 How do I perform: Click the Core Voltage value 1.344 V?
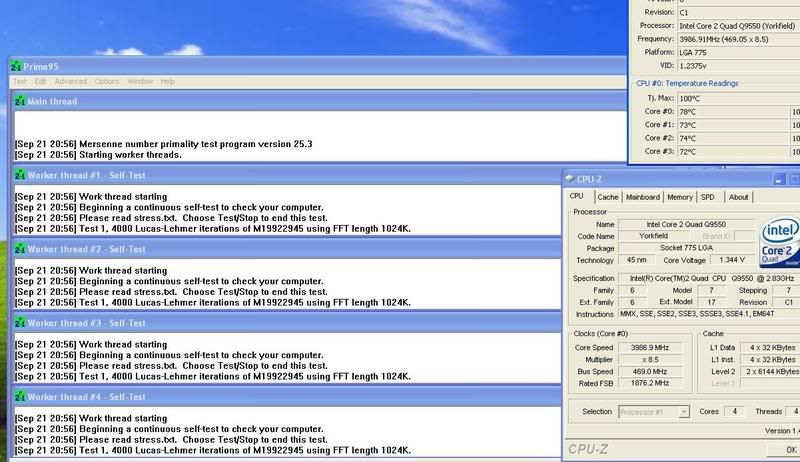coord(732,260)
